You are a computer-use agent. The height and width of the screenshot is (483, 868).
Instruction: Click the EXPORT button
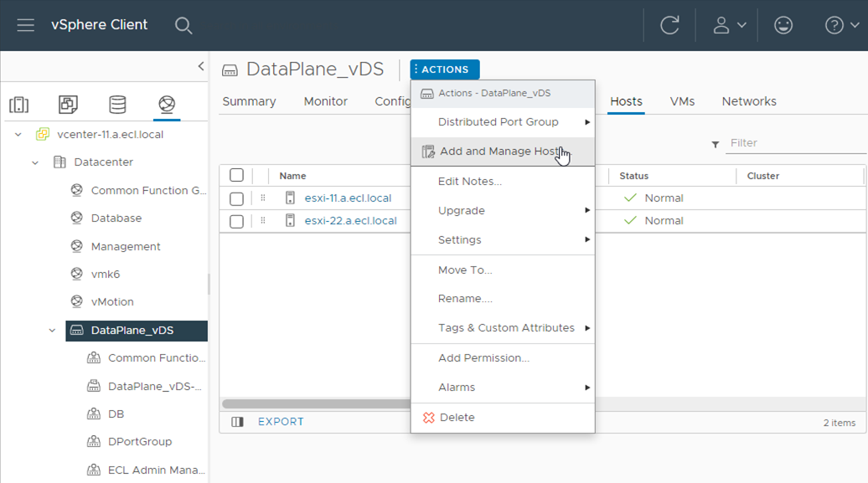pos(281,422)
